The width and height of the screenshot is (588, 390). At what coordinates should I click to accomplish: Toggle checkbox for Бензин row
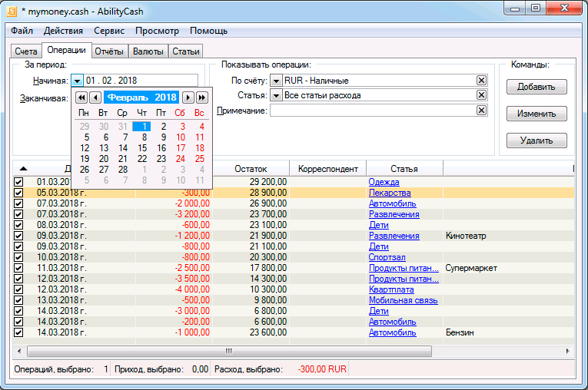[18, 332]
